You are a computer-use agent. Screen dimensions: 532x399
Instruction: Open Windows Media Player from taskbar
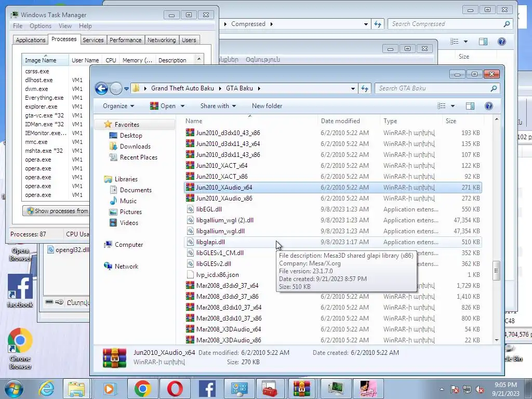coord(109,389)
